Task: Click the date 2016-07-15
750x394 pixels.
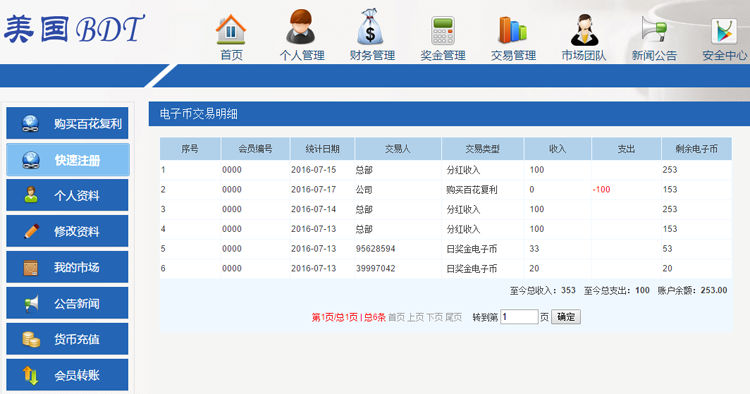Action: click(x=313, y=170)
